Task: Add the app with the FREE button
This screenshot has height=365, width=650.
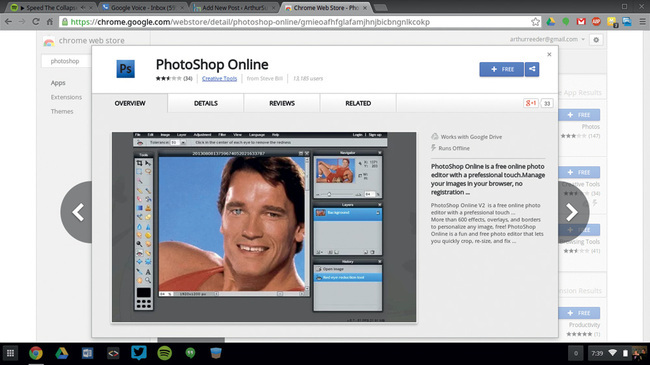Action: coord(502,69)
